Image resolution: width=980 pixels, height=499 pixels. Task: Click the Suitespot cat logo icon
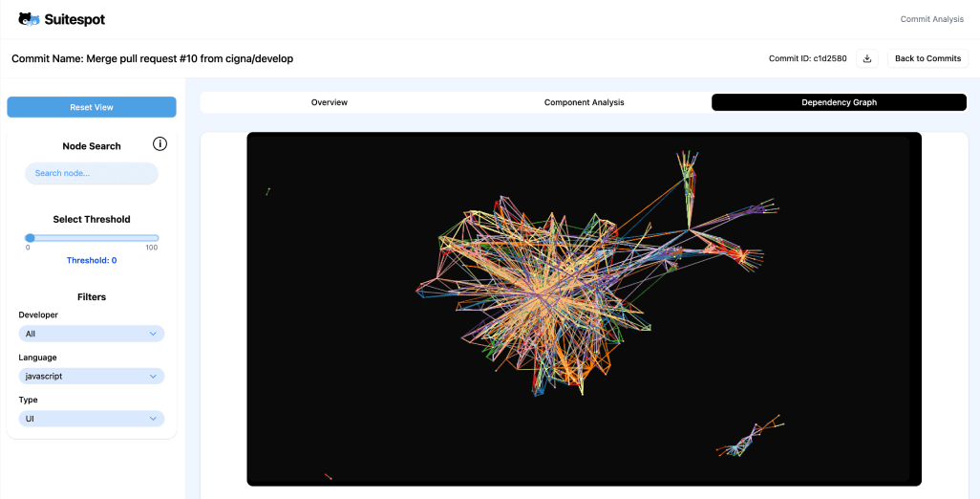pos(30,19)
